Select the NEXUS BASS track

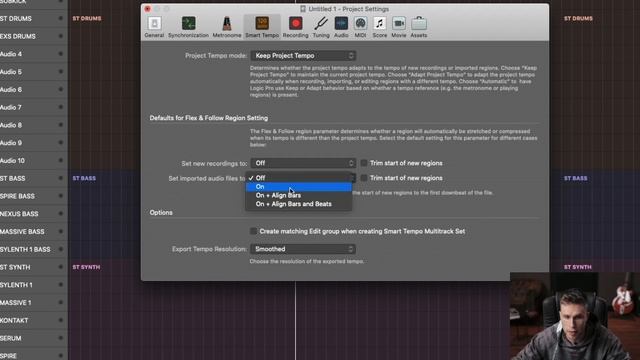[33, 214]
